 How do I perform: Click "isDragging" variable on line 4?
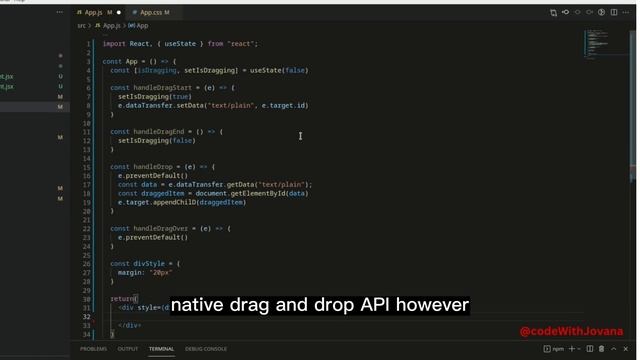[157, 70]
